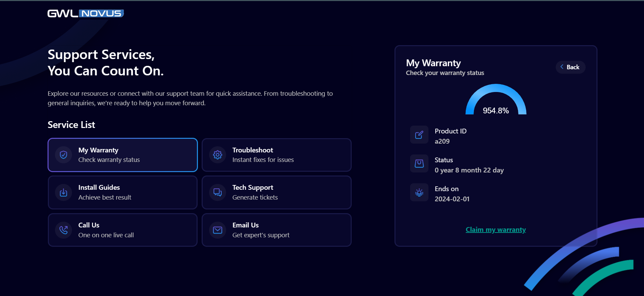Screen dimensions: 644x296
Task: Click the phone icon for Call Us
Action: click(63, 230)
